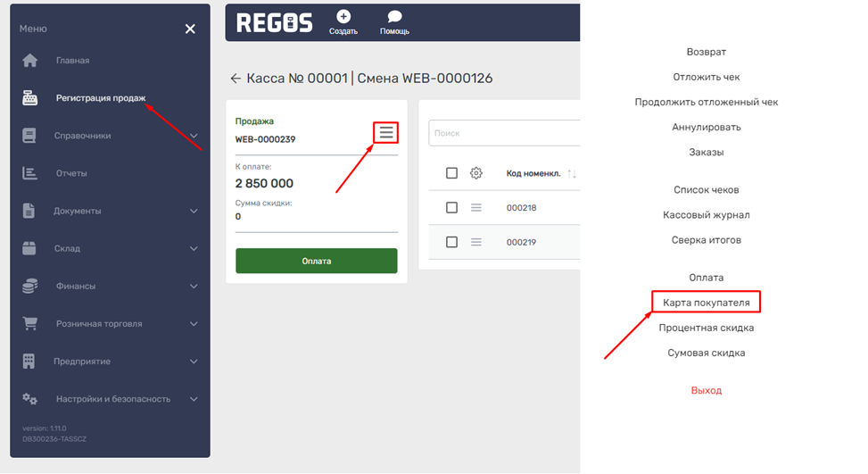Select Карта покупателя from the menu
The image size is (868, 474).
click(x=706, y=303)
